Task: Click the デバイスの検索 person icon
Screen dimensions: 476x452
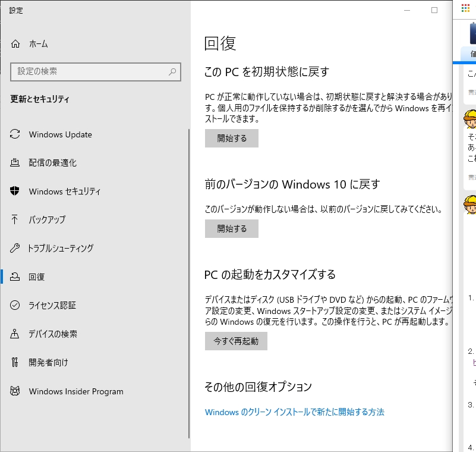Action: point(15,334)
